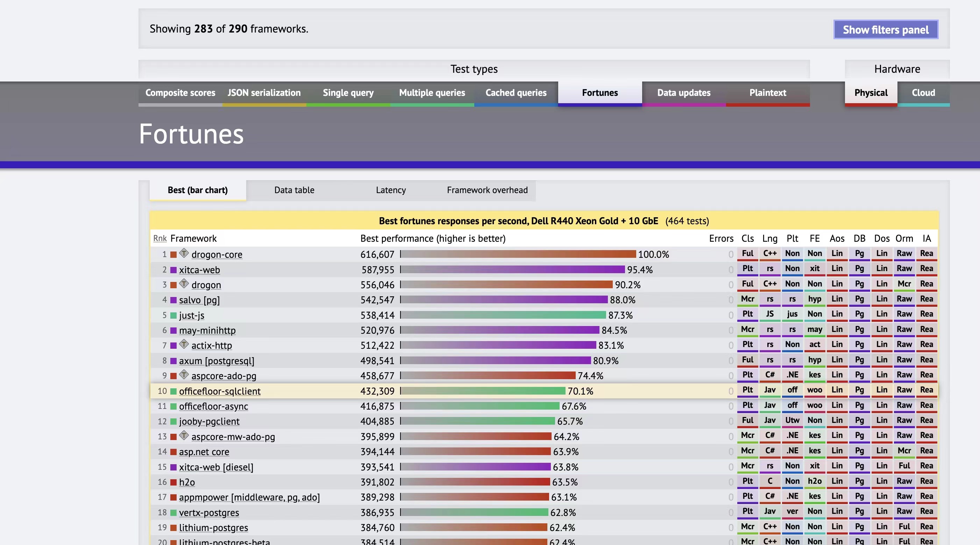Click the T badge icon beside drogon row 3

click(184, 284)
